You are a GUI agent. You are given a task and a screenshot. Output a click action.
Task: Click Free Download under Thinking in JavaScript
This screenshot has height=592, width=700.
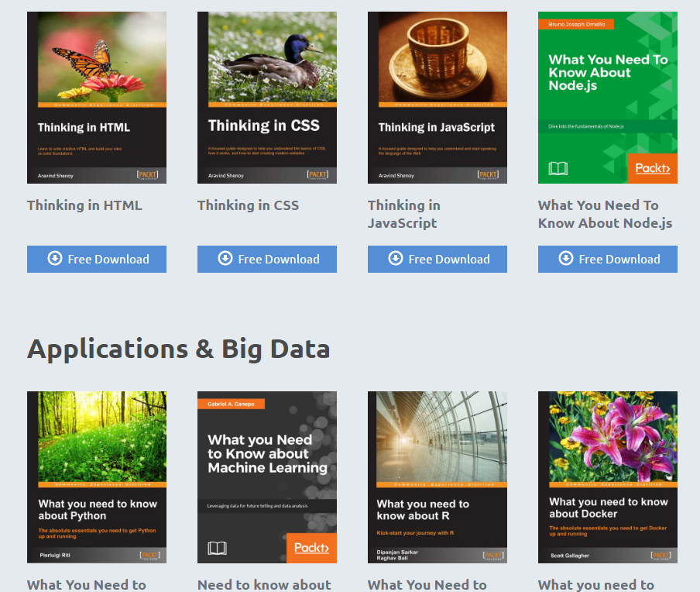coord(437,259)
